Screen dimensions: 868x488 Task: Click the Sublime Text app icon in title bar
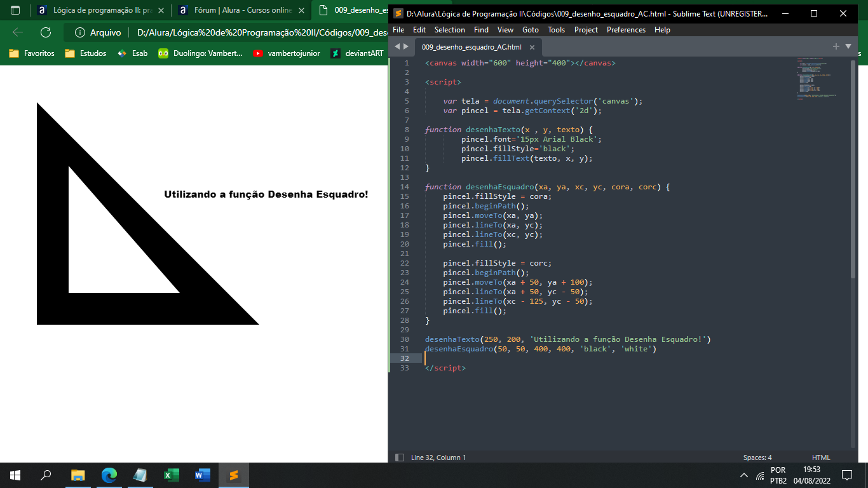pos(398,13)
